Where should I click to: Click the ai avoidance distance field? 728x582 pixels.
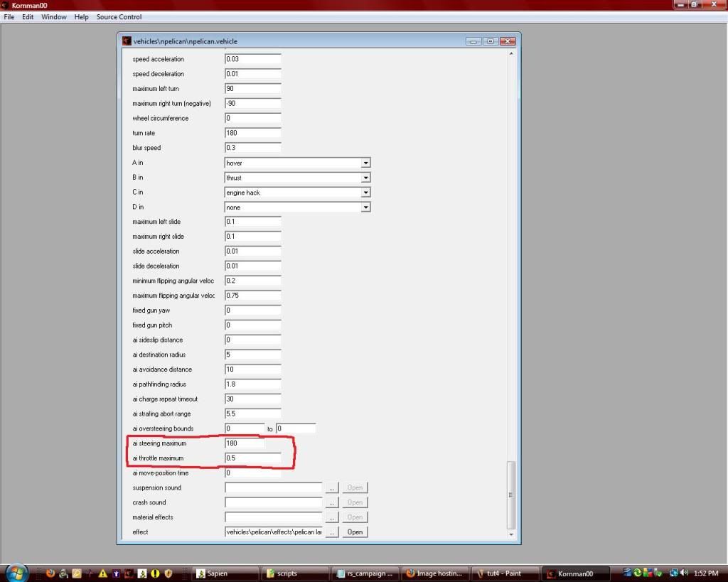(253, 370)
